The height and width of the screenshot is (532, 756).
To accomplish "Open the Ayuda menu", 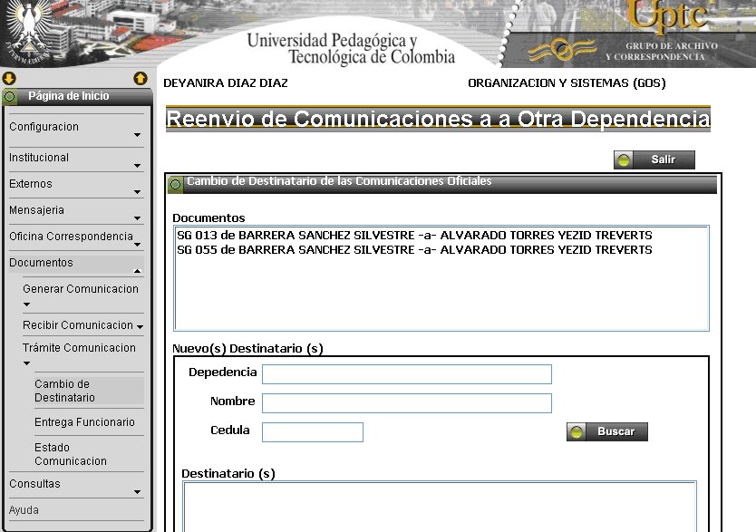I will pos(24,510).
